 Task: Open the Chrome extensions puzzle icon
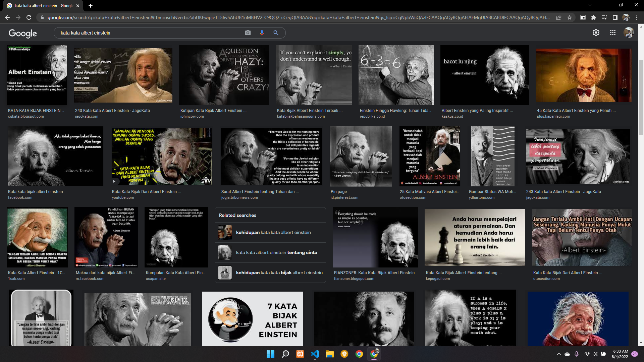click(x=594, y=17)
